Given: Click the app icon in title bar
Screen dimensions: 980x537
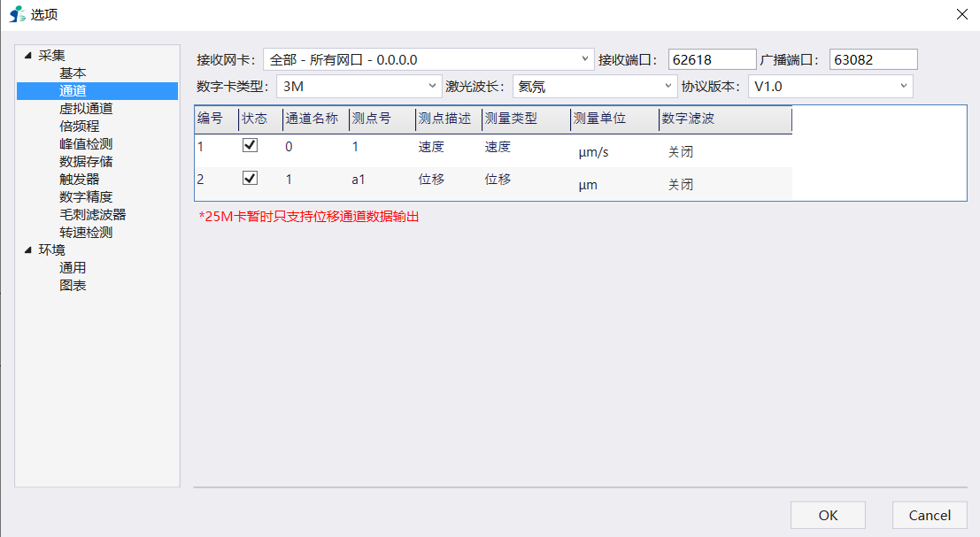Looking at the screenshot, I should [x=17, y=14].
